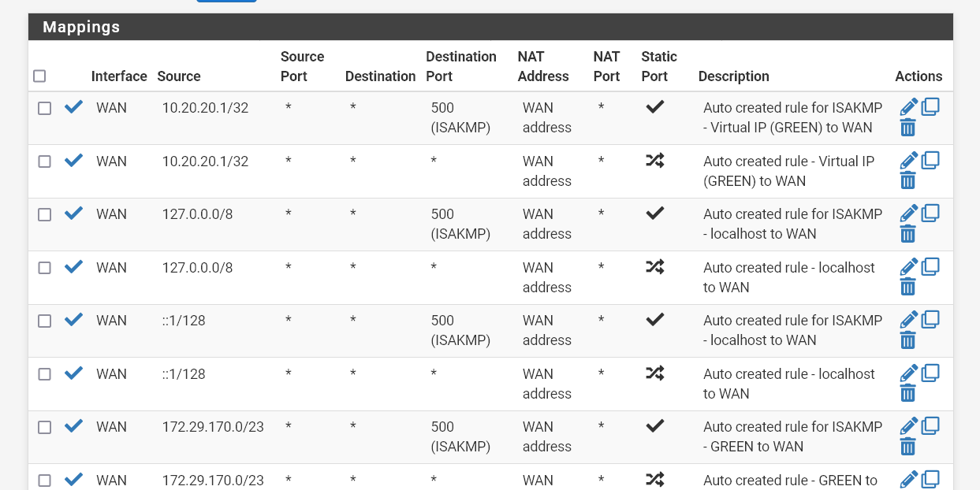Click the NAT Address column header
980x490 pixels.
[543, 66]
